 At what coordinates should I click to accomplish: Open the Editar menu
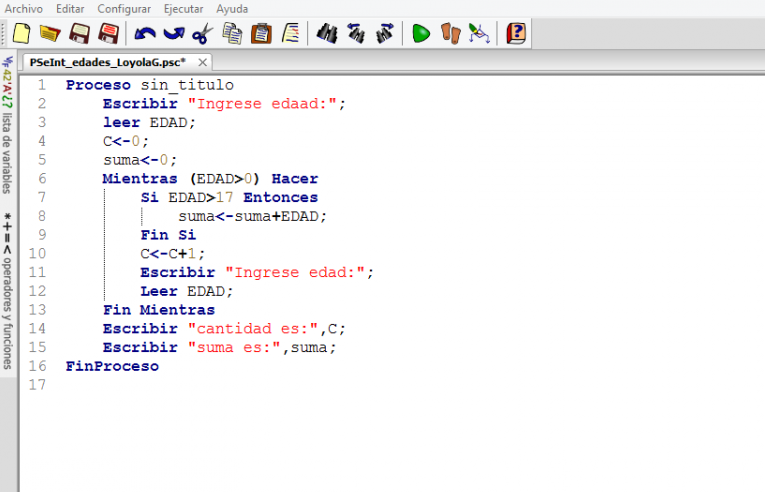click(x=70, y=9)
